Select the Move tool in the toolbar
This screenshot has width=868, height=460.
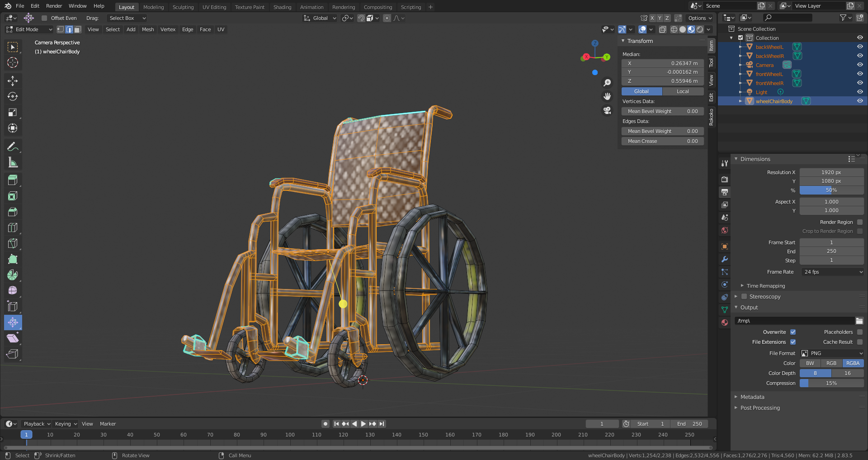13,81
